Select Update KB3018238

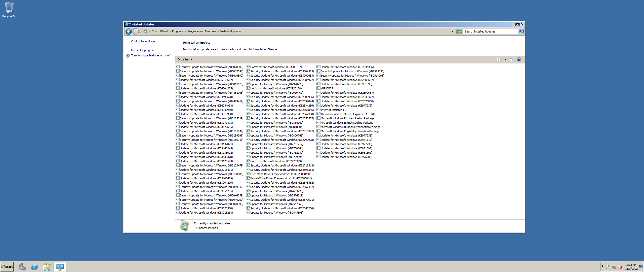[204, 213]
